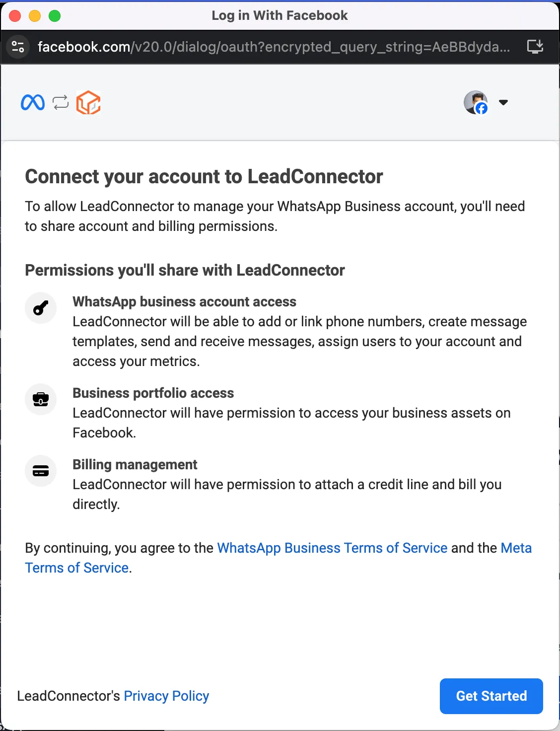The width and height of the screenshot is (560, 731).
Task: Click the facebook.com URL address field
Action: pyautogui.click(x=274, y=47)
